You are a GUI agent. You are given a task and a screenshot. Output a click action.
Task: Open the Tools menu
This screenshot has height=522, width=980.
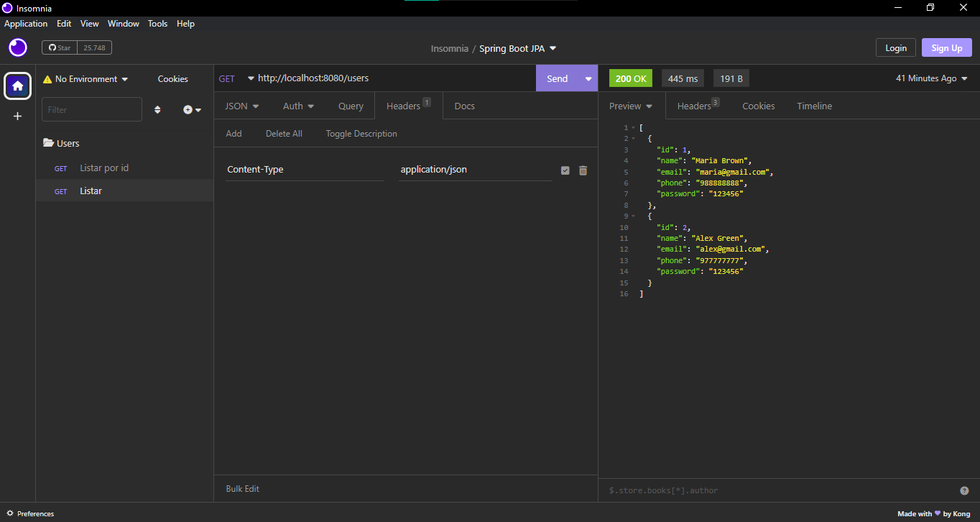[157, 24]
